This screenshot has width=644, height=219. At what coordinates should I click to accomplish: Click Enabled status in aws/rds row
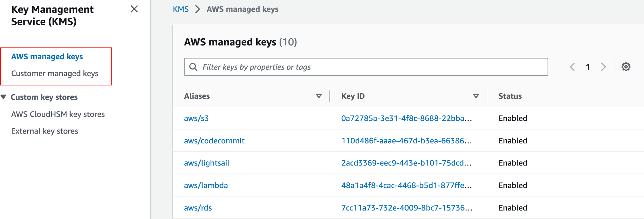513,208
